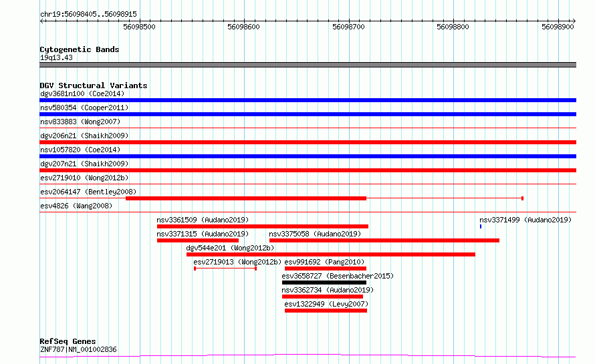Select the black bar under esv3658727
Viewport: 595px width, 364px height.
click(x=324, y=283)
